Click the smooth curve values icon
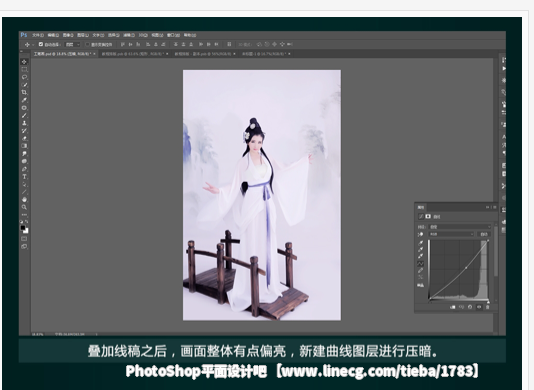This screenshot has height=390, width=534. click(x=421, y=277)
